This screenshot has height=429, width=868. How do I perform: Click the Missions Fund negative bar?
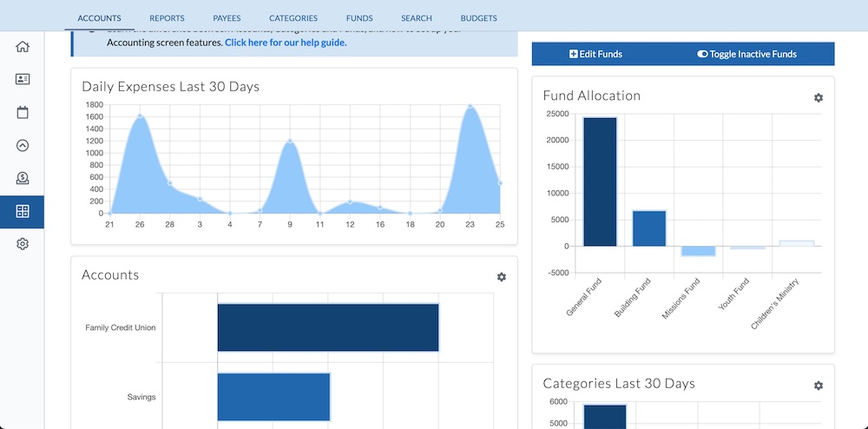coord(698,251)
